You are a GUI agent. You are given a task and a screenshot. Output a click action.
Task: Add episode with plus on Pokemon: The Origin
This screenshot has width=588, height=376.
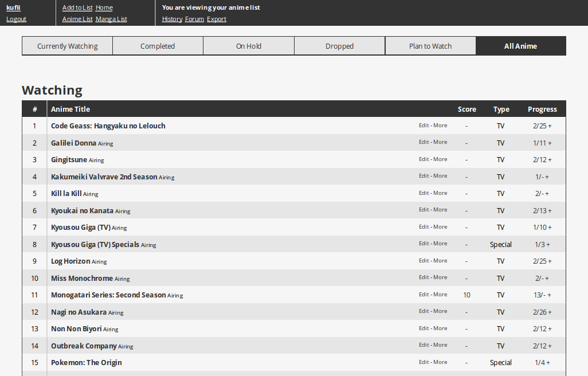click(x=548, y=362)
